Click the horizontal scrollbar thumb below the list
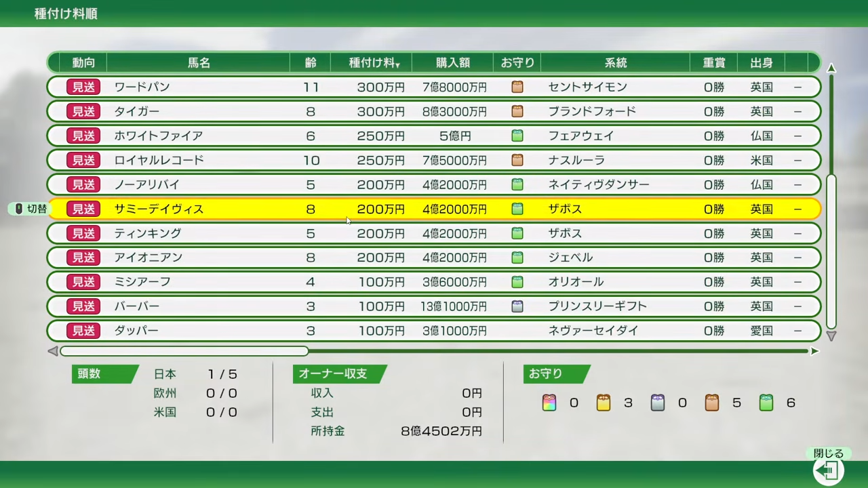The image size is (868, 488). (x=184, y=351)
